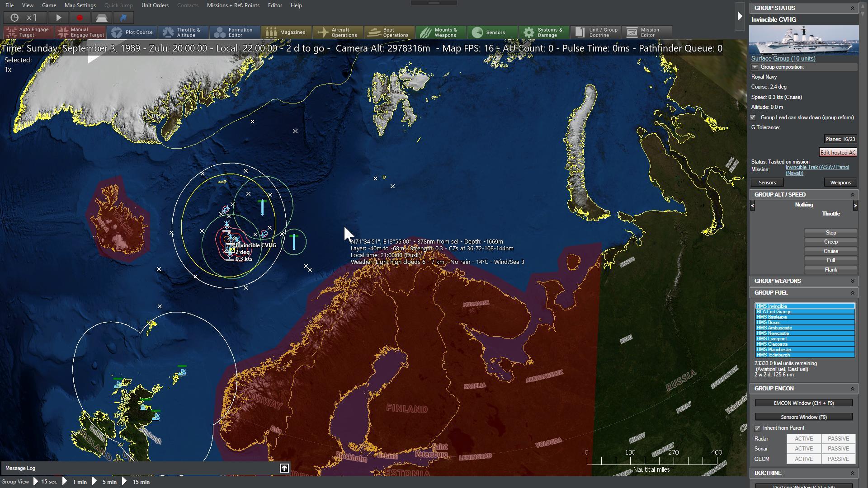Open the Plot Course tool
Image resolution: width=868 pixels, height=488 pixels.
click(132, 32)
